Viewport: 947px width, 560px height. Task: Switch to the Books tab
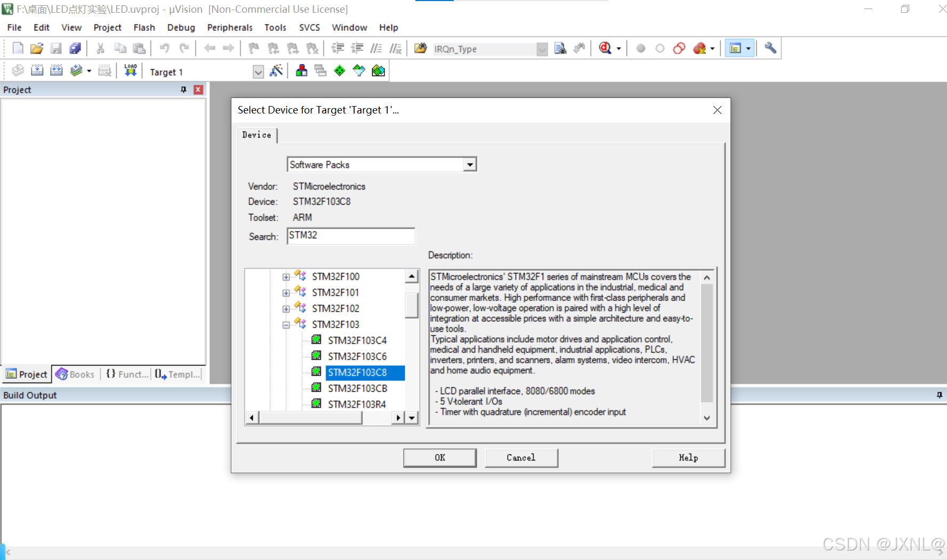pyautogui.click(x=75, y=374)
